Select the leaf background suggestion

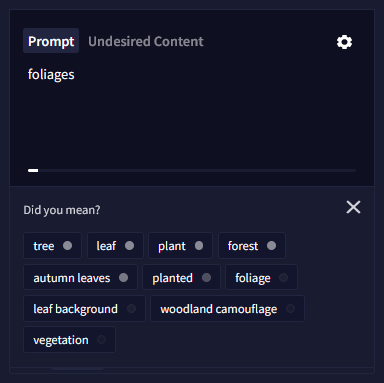[84, 309]
